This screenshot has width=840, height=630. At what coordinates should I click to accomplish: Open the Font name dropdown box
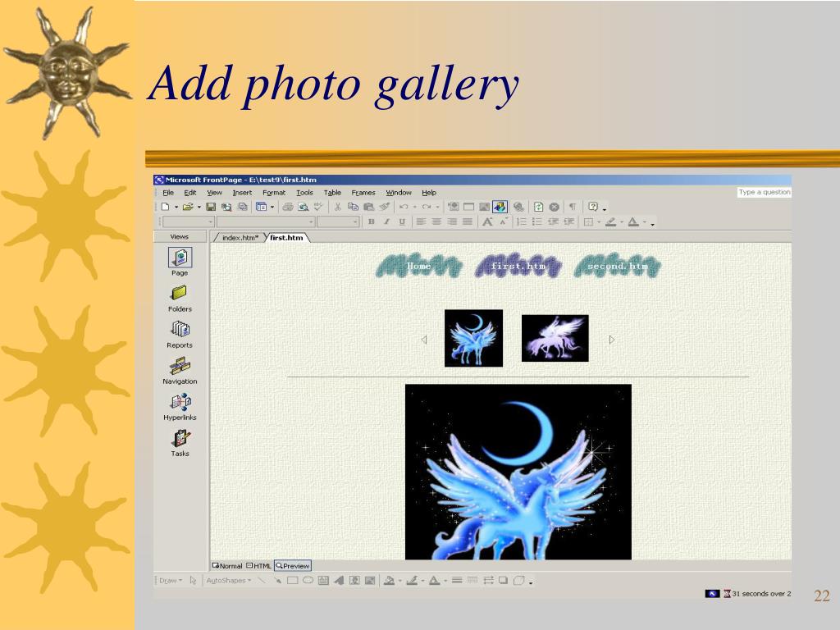pos(266,221)
